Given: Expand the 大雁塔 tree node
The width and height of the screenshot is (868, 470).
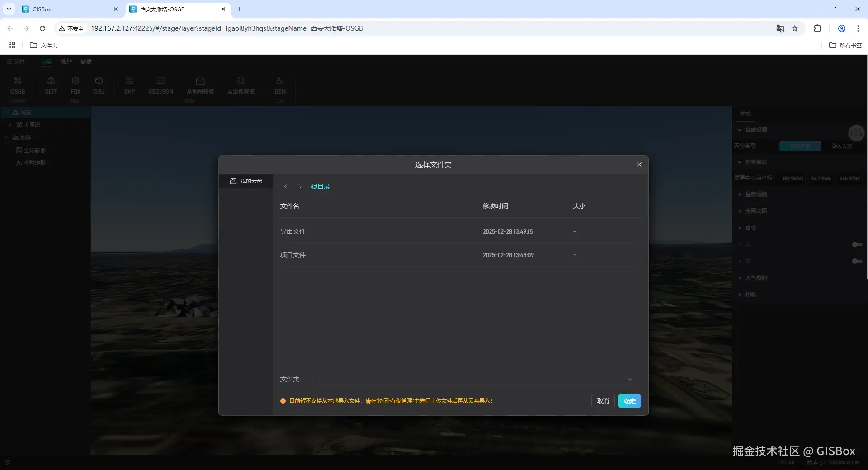Looking at the screenshot, I should [x=10, y=125].
